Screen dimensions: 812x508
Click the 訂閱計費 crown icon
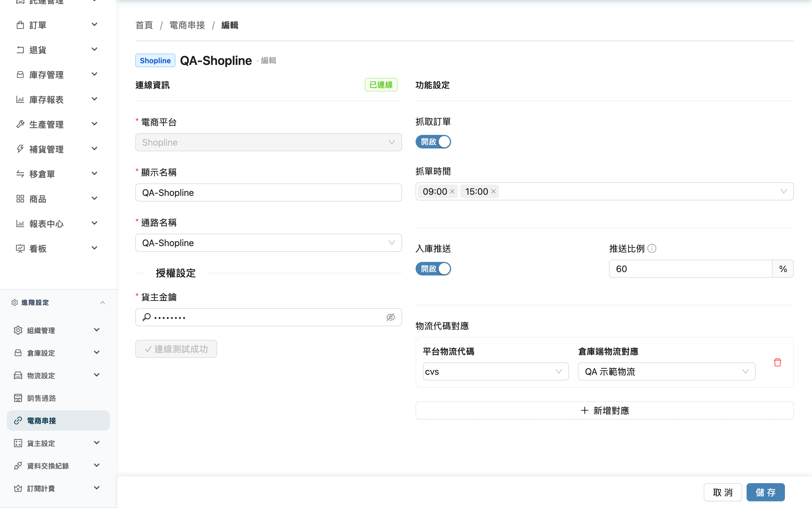click(x=18, y=488)
